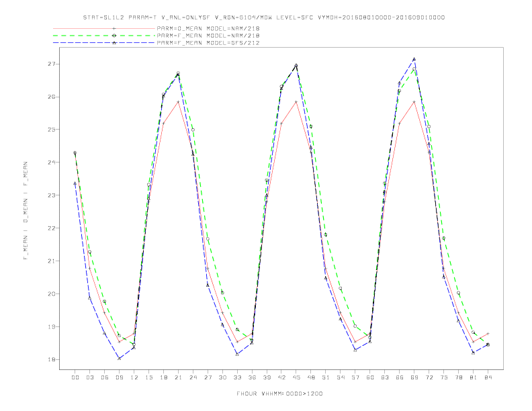Screen dimensions: 532x411
Task: Click the blue triangle marker in the legend
Action: tap(114, 43)
